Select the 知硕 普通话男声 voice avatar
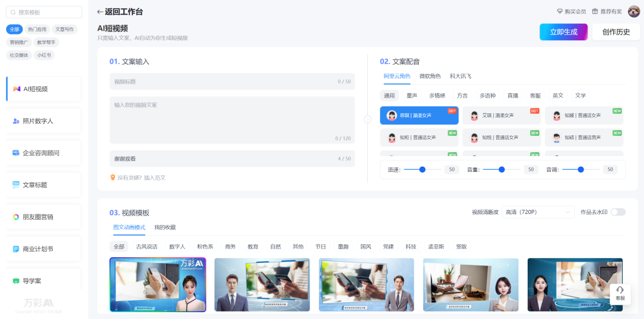The height and width of the screenshot is (319, 644). (x=557, y=138)
